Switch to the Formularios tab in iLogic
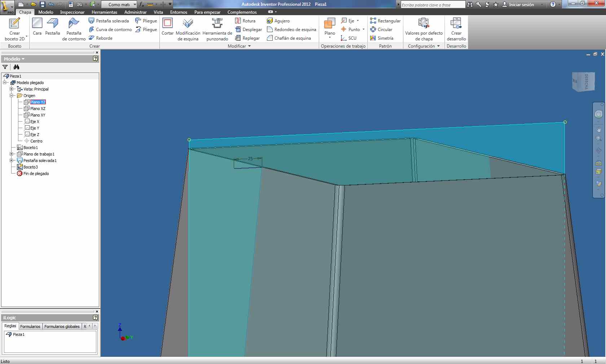 (x=30, y=326)
